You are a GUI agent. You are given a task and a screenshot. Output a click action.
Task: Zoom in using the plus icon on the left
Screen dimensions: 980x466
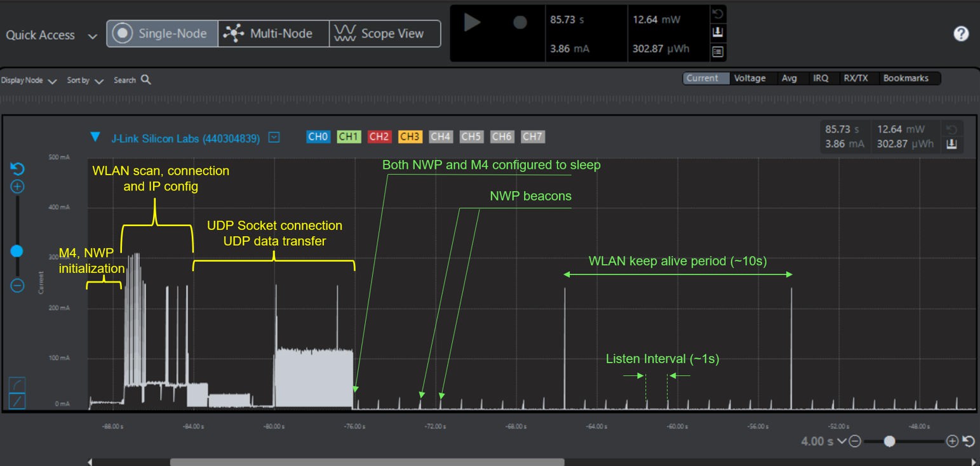pos(17,186)
